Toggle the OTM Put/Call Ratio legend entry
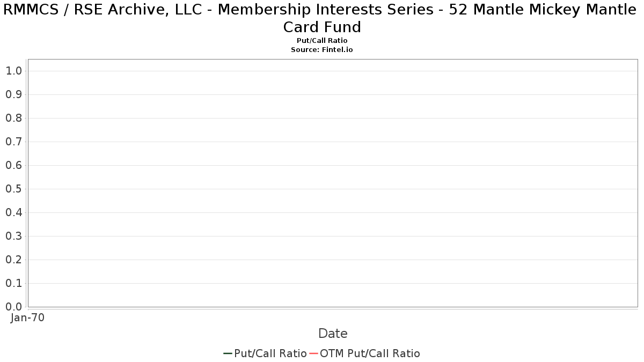This screenshot has width=644, height=362. click(370, 353)
